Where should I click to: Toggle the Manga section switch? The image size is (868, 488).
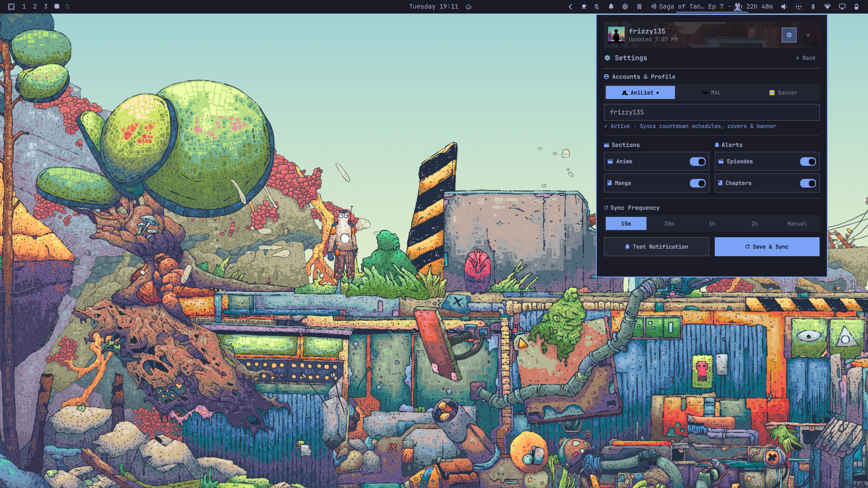pyautogui.click(x=698, y=183)
